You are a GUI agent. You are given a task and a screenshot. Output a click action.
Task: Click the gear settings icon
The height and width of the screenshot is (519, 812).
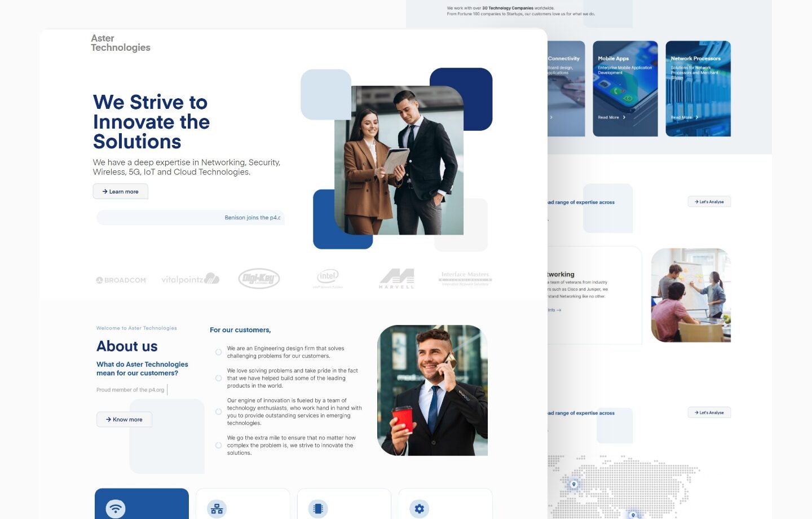pyautogui.click(x=419, y=508)
